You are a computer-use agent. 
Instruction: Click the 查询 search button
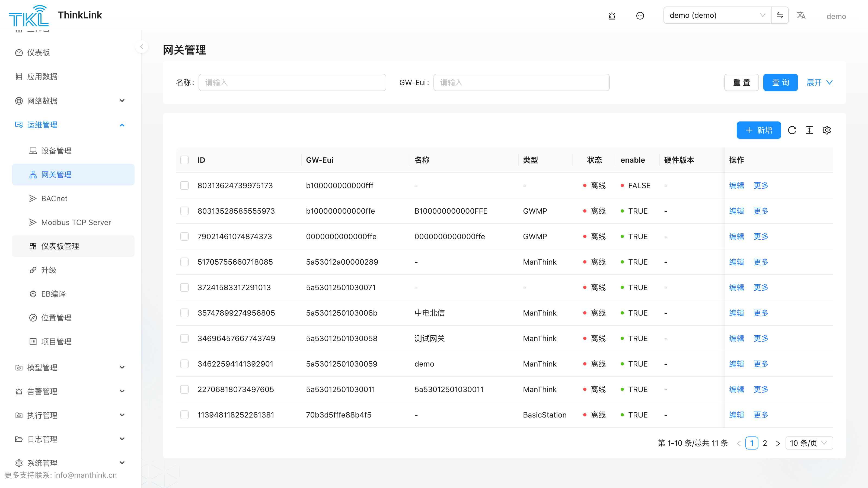780,82
